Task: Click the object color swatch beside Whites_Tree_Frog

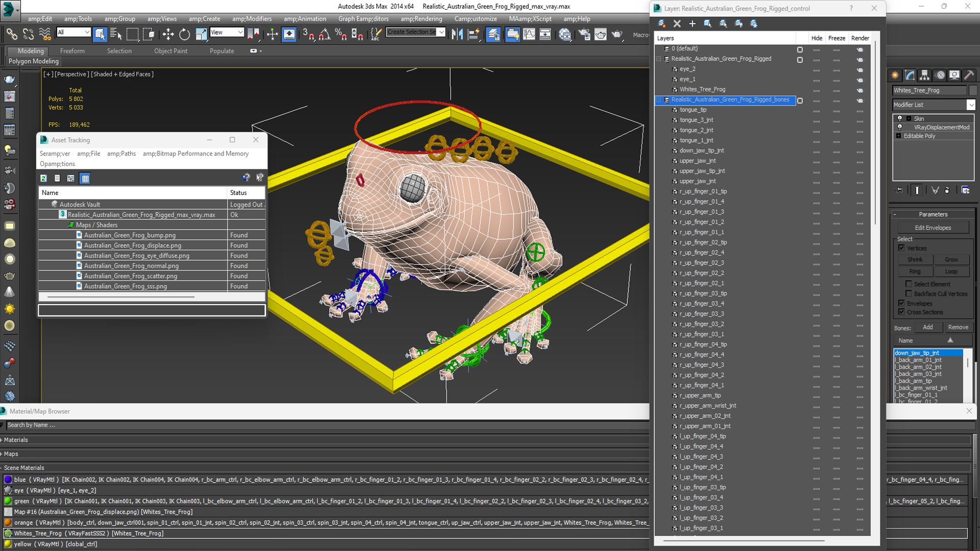Action: (972, 90)
